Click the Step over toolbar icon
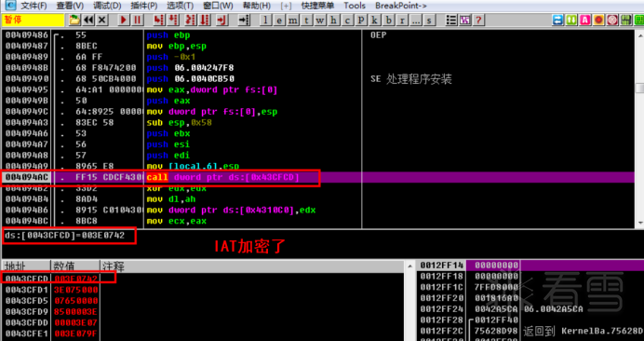The height and width of the screenshot is (341, 644). pos(173,20)
